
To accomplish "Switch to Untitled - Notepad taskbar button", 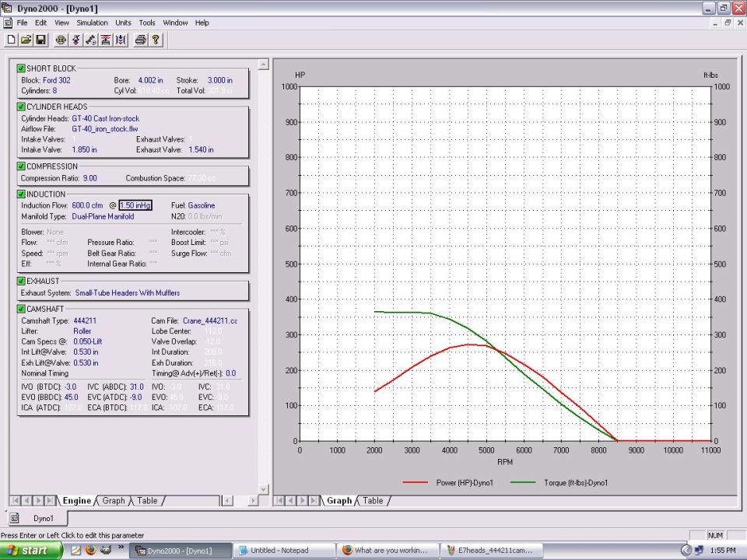I will (x=284, y=551).
